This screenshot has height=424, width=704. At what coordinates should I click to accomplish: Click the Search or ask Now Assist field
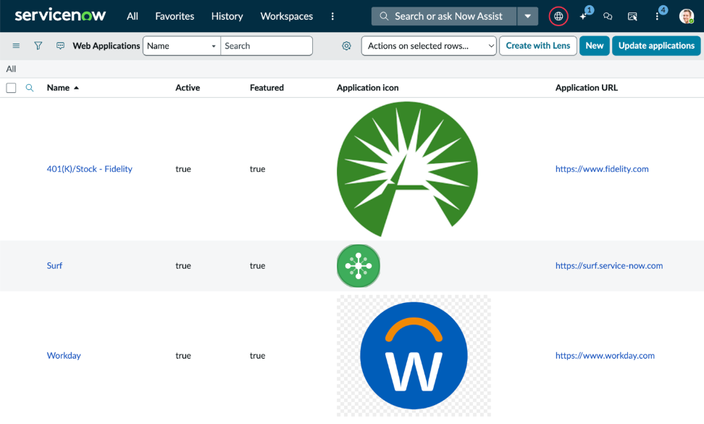point(444,16)
